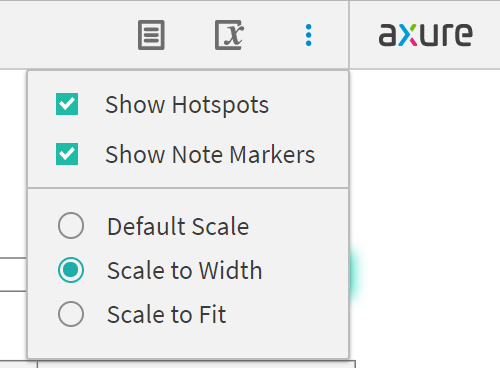
Task: Open the page notes panel icon
Action: click(x=151, y=35)
